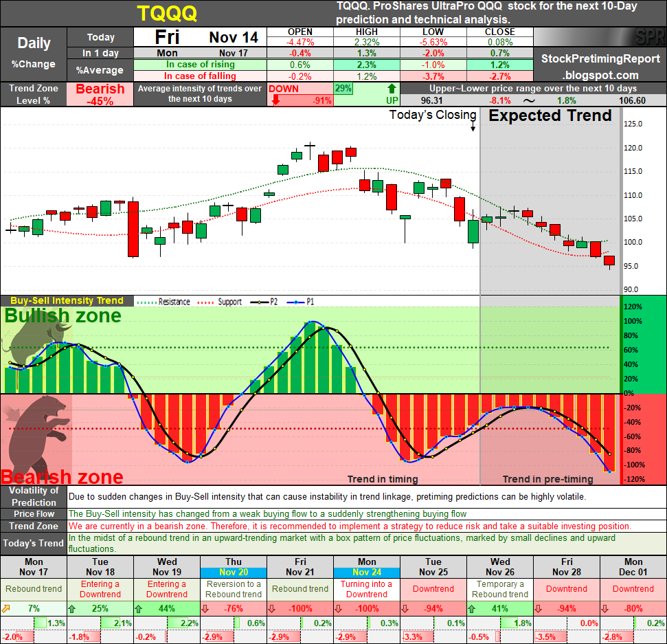Click the In case of falling row label
The image size is (667, 644).
click(x=201, y=76)
